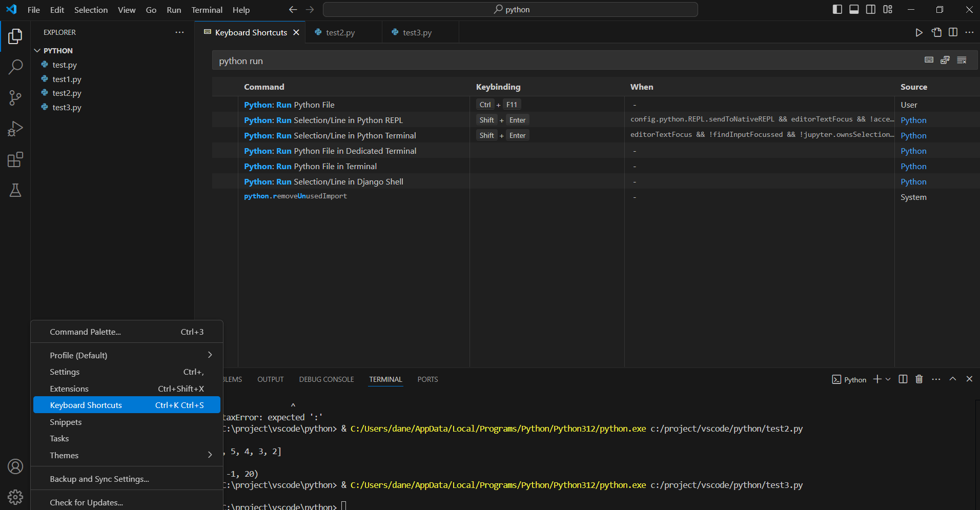Click Explorer views and more actions ellipsis
Image resolution: width=980 pixels, height=510 pixels.
coord(179,32)
